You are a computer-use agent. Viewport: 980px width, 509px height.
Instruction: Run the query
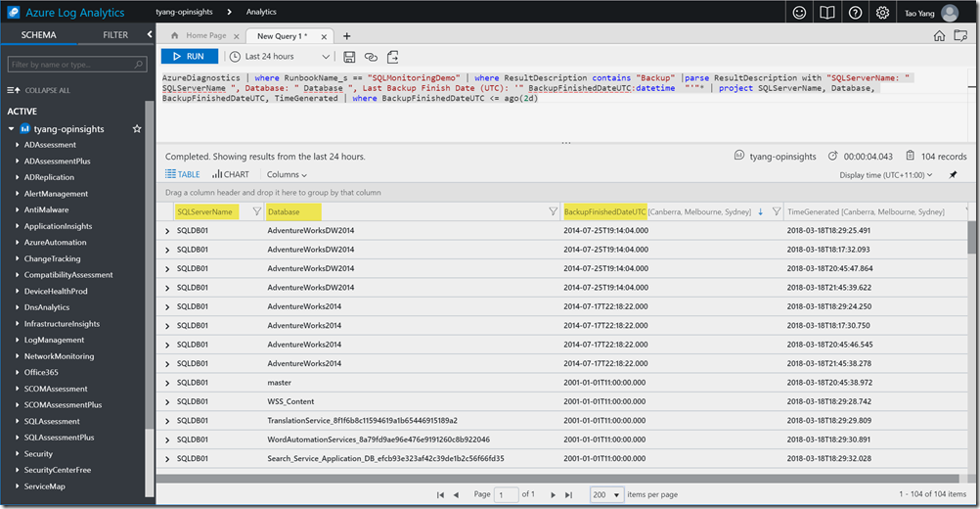click(x=190, y=56)
